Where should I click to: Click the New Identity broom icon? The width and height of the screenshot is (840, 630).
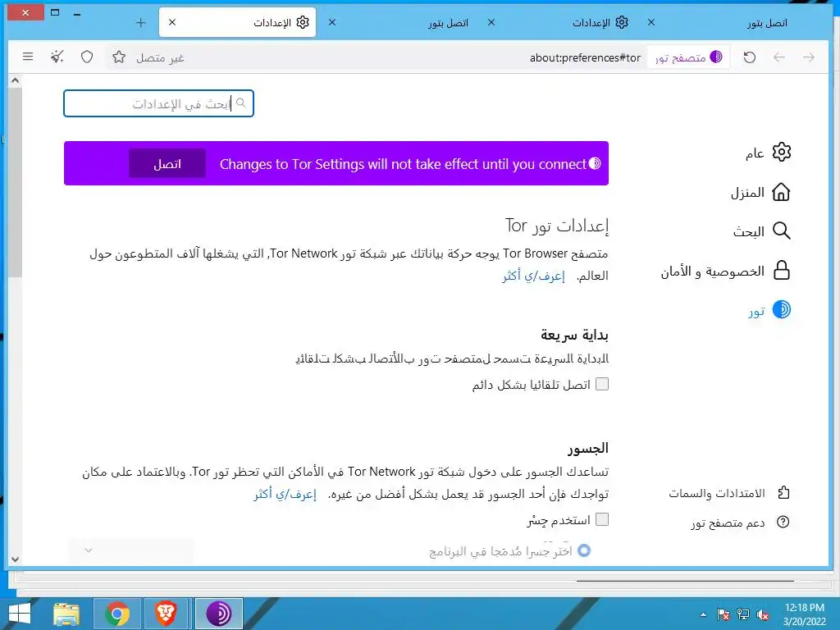(57, 57)
